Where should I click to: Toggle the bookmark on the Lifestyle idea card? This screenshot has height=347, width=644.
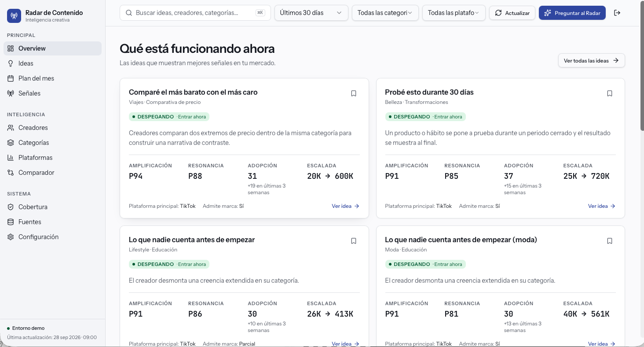(x=354, y=241)
